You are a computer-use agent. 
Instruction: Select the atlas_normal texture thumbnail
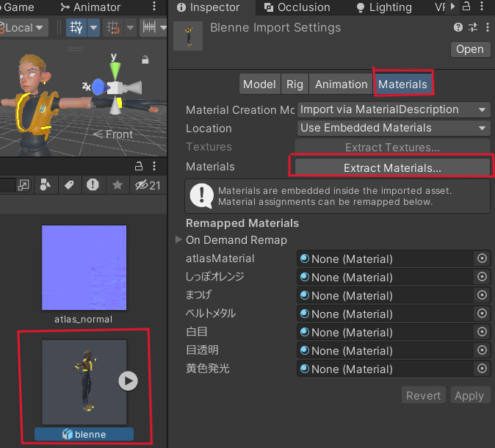(x=84, y=267)
